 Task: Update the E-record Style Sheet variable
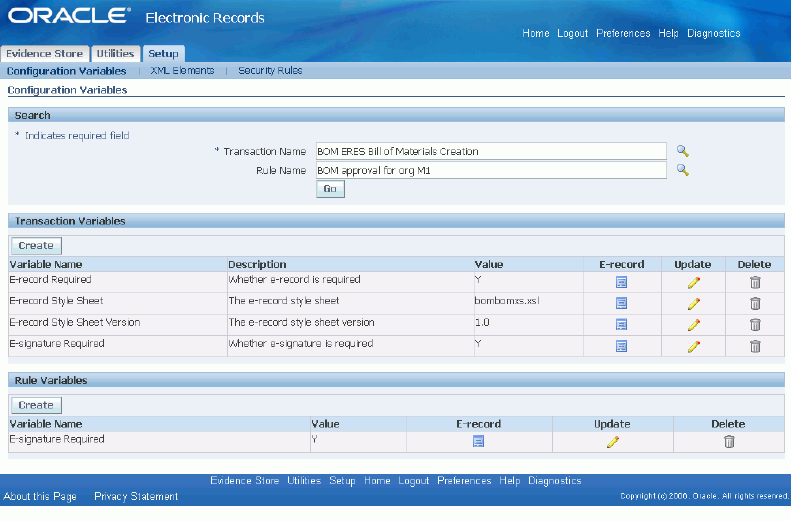pyautogui.click(x=694, y=303)
